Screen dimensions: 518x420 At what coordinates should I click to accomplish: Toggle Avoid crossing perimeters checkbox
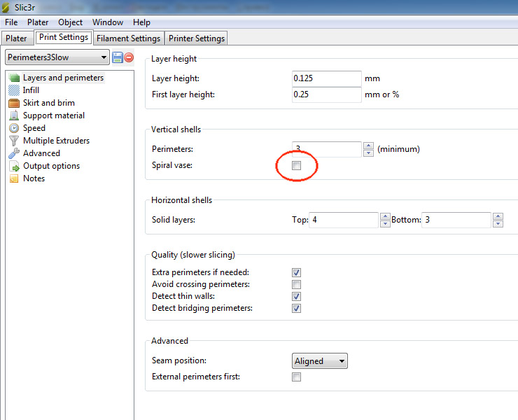297,285
